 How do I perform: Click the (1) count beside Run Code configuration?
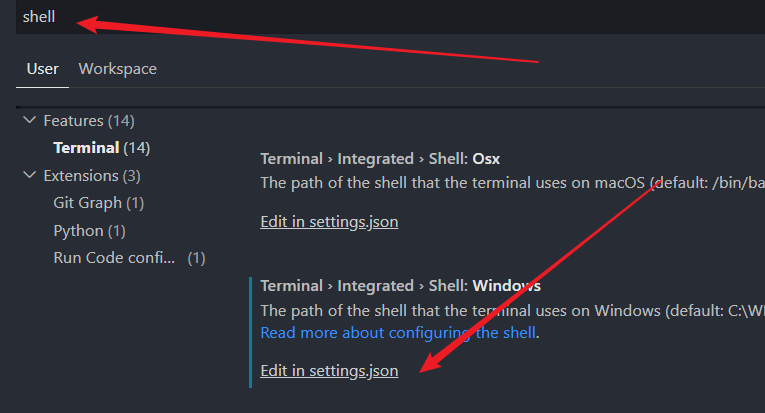pyautogui.click(x=196, y=258)
